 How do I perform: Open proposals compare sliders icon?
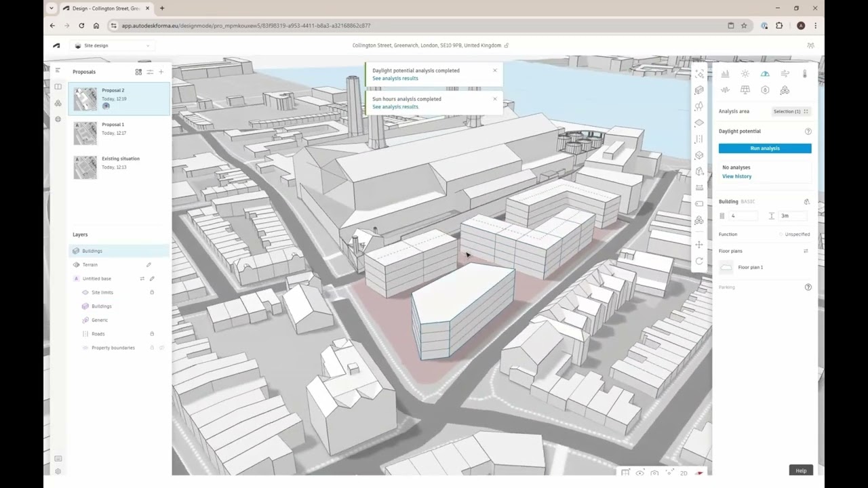(x=150, y=72)
